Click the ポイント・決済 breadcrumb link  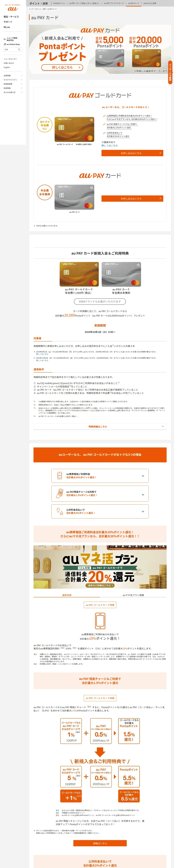pos(40,9)
